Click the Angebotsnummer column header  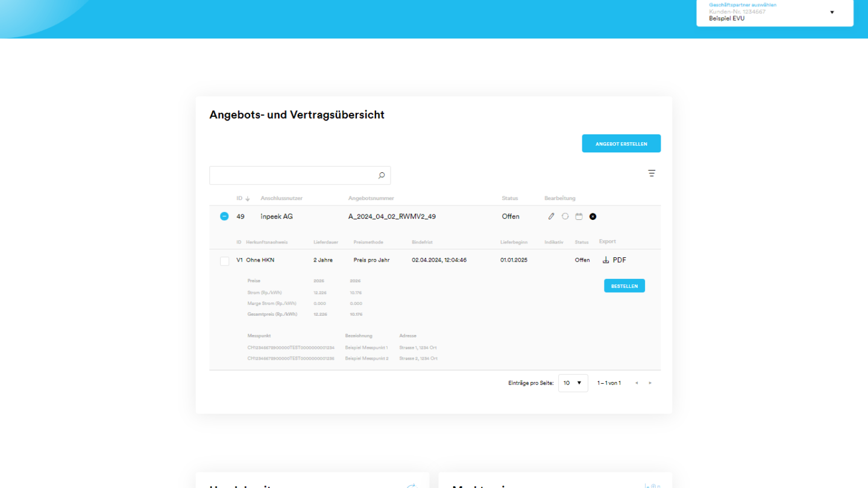click(371, 198)
